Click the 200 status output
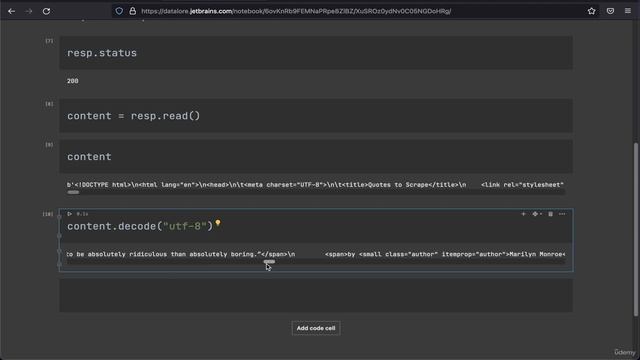Image resolution: width=640 pixels, height=360 pixels. [73, 81]
